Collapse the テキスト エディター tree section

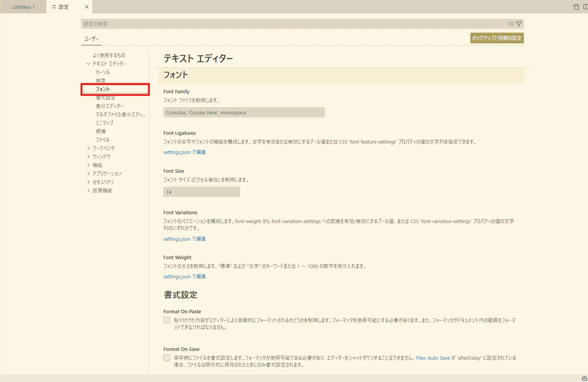[x=88, y=64]
